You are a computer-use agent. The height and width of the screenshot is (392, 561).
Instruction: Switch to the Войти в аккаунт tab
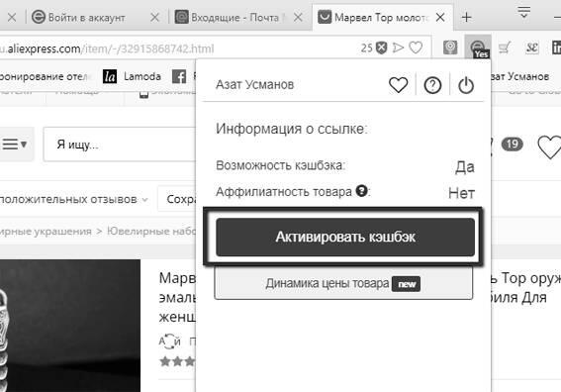[87, 17]
